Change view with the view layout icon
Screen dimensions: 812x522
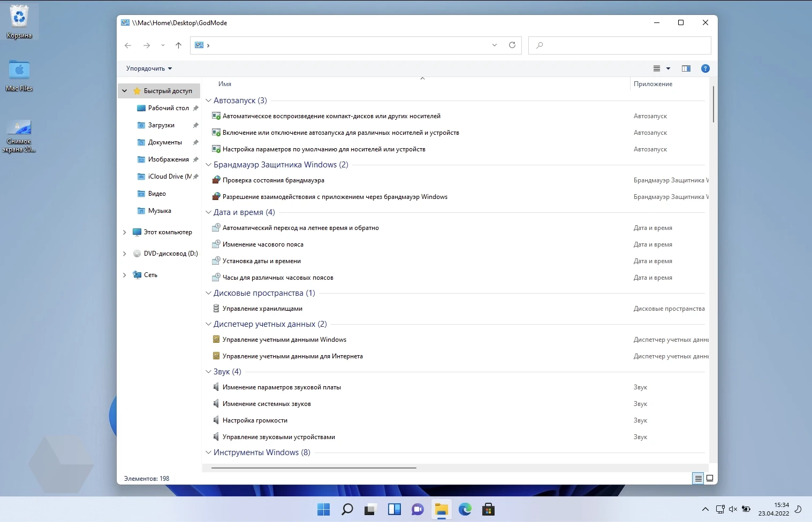tap(657, 68)
